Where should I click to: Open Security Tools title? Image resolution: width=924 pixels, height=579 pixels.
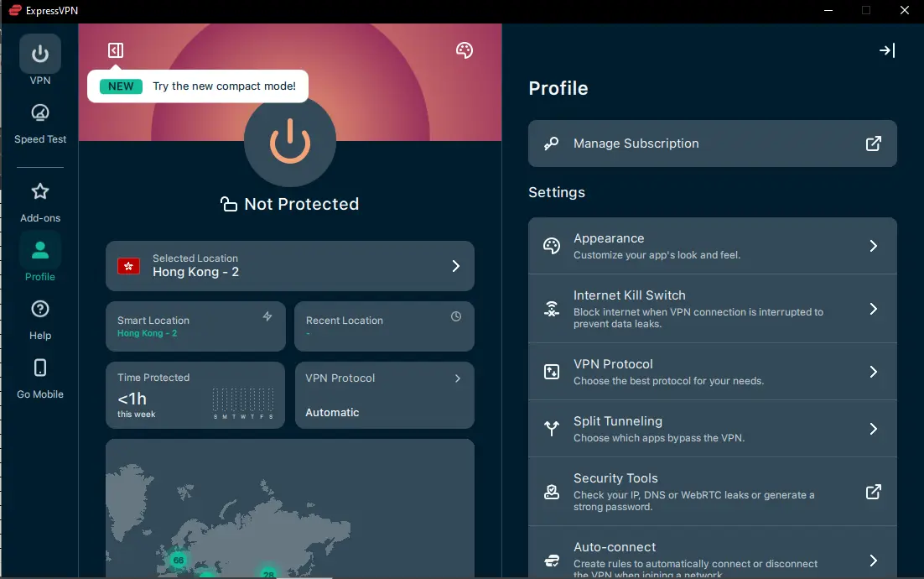(615, 478)
